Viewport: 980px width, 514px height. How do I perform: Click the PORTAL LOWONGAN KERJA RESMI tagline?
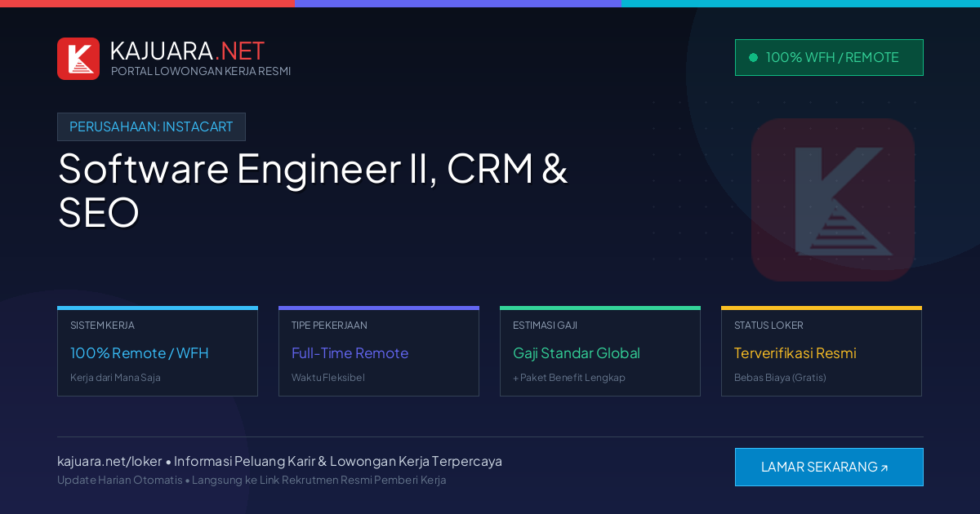201,71
